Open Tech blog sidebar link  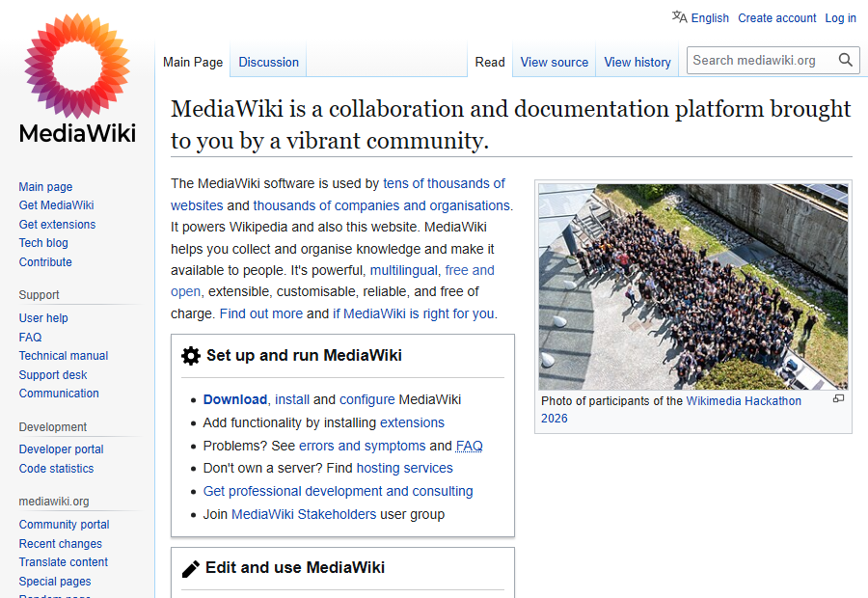click(x=43, y=243)
